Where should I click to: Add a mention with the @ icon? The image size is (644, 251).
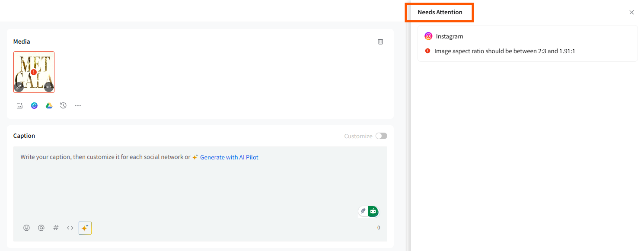[x=41, y=228]
